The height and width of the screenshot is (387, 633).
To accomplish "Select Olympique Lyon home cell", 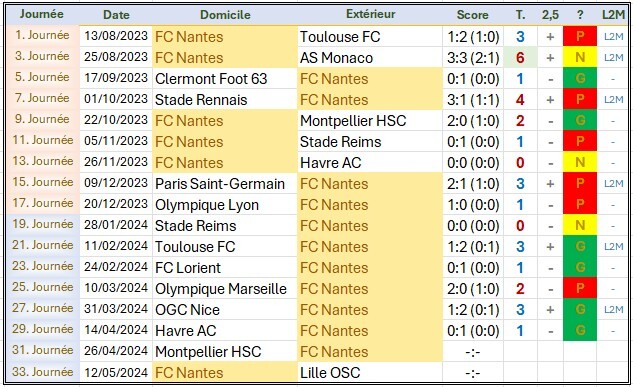I will pyautogui.click(x=225, y=205).
